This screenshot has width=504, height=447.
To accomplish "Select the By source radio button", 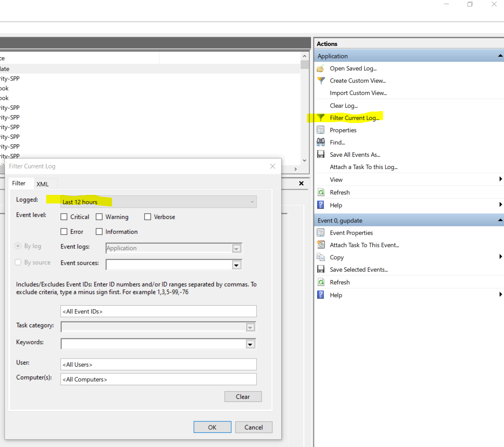I will 18,262.
